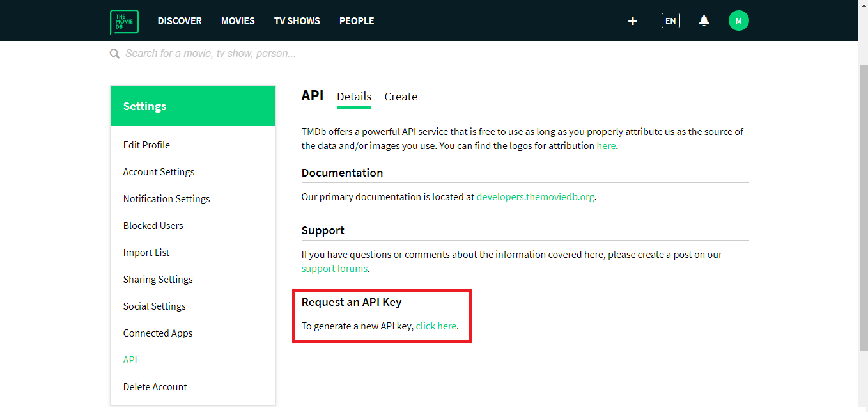Open the Movies menu
The height and width of the screenshot is (412, 868).
[238, 21]
